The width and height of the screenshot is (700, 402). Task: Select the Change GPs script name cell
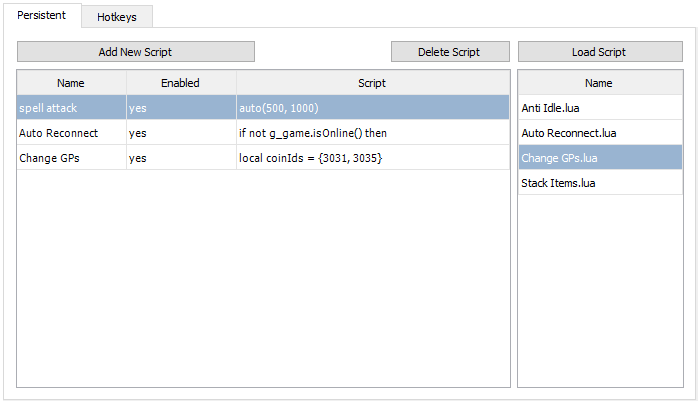click(x=71, y=158)
